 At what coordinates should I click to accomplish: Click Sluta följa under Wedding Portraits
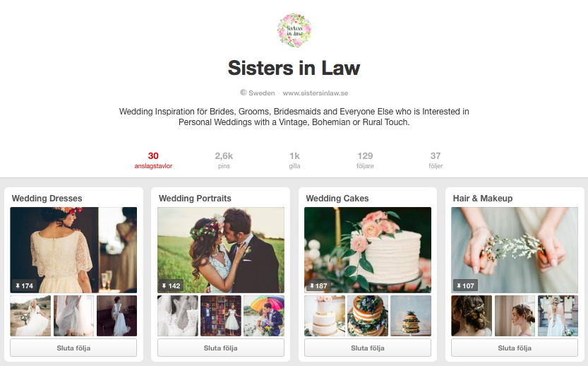point(220,348)
